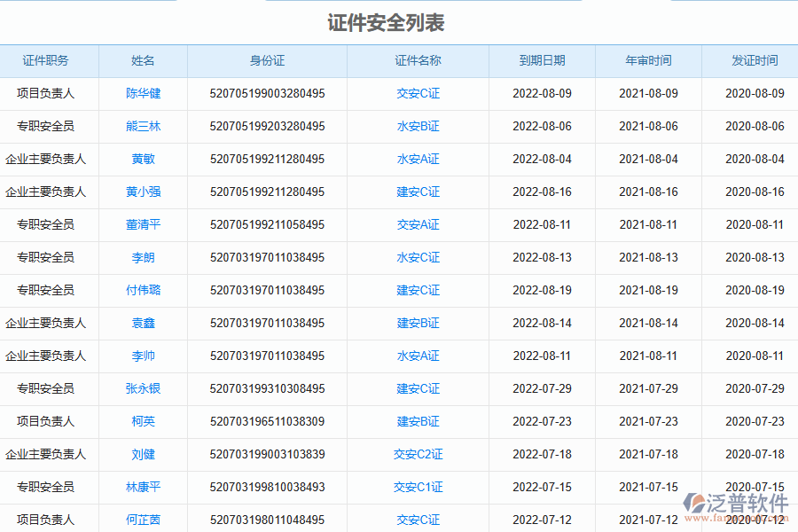Open personnel record for 付伟璐

click(142, 290)
